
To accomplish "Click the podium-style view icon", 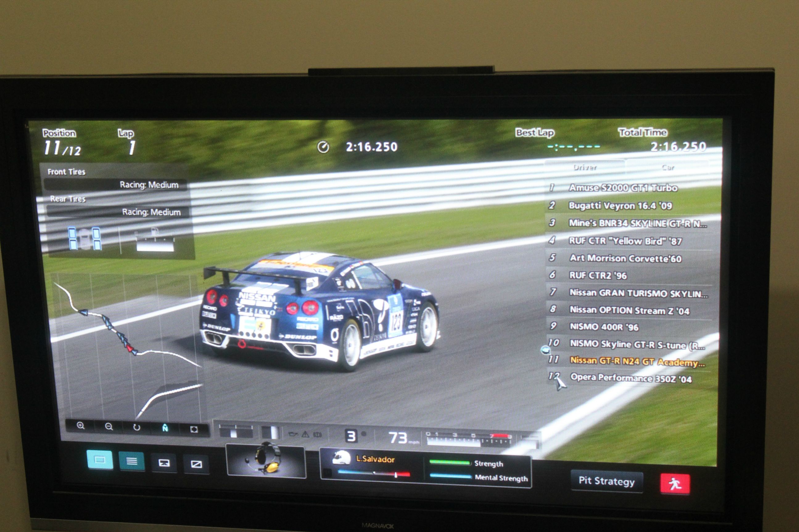I will coord(164,463).
